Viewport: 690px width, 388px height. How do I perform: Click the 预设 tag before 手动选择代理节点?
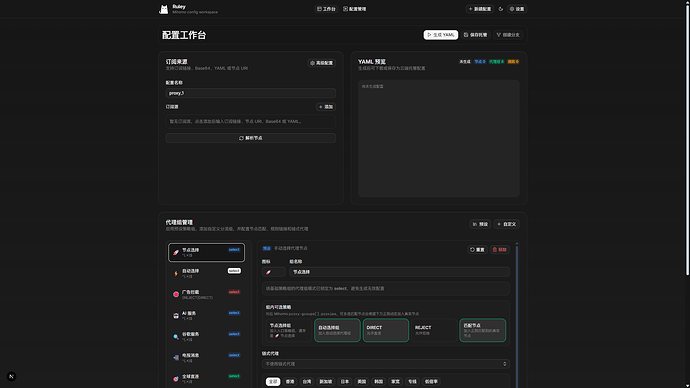pyautogui.click(x=267, y=249)
